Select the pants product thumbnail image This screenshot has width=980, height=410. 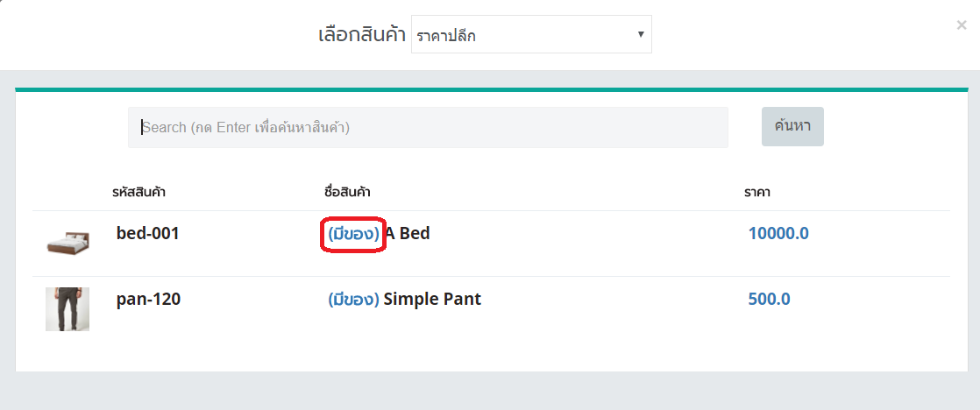pyautogui.click(x=67, y=308)
